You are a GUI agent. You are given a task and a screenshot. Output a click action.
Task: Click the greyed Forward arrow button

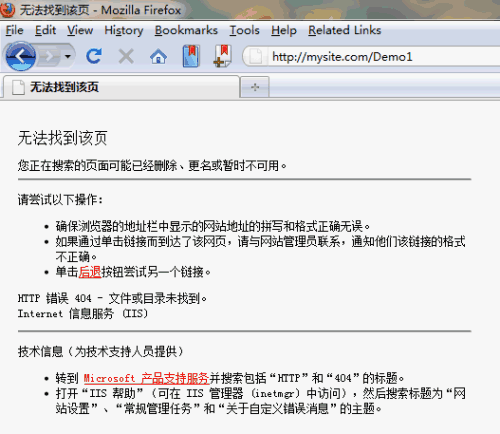pyautogui.click(x=49, y=56)
